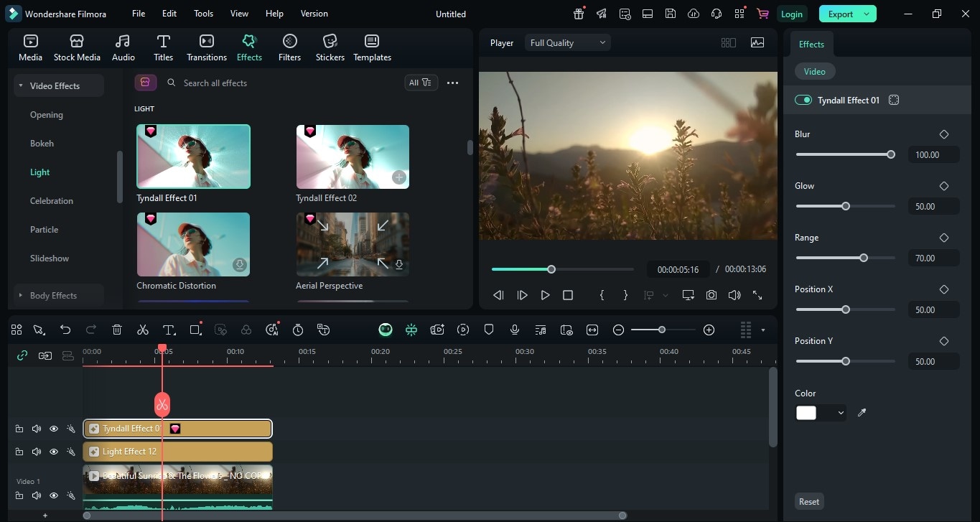
Task: Mute the Tyndall Effect 01 track
Action: pyautogui.click(x=37, y=429)
